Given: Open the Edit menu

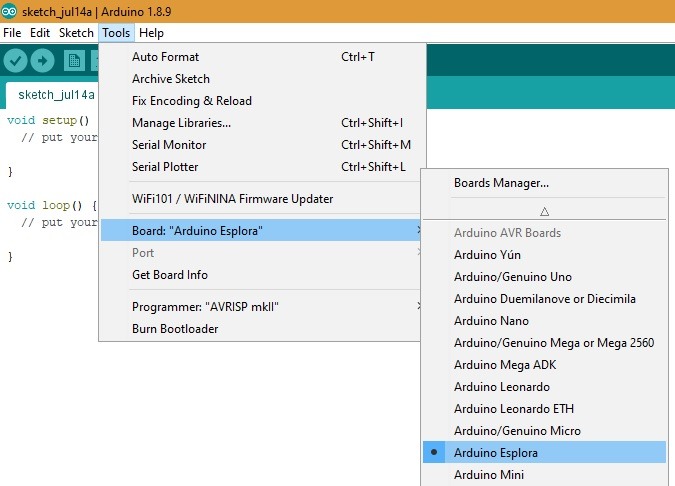Looking at the screenshot, I should (40, 33).
